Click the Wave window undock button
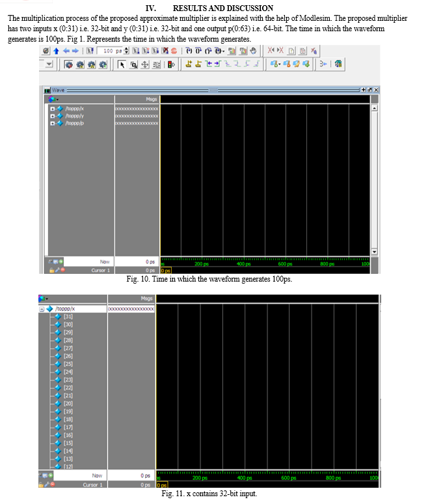 [x=370, y=90]
